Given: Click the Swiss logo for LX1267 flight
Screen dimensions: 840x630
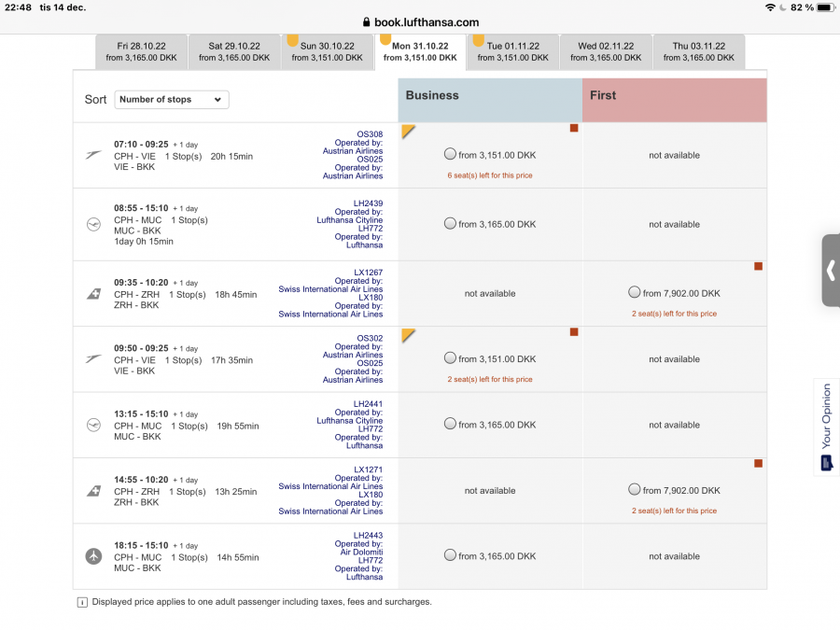Looking at the screenshot, I should coord(93,294).
